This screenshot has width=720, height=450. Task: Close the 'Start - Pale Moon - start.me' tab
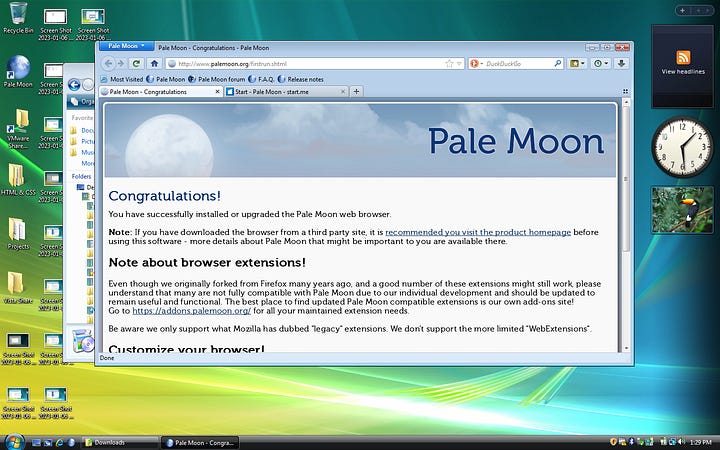(343, 92)
